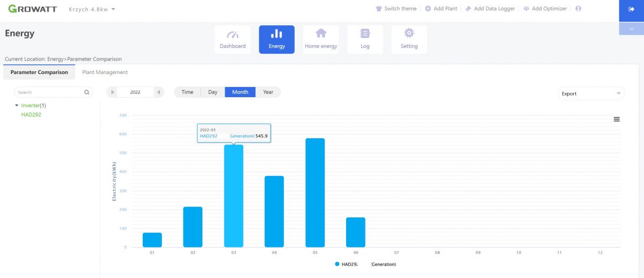Switch to the Plant Management tab
644x278 pixels.
[x=105, y=72]
